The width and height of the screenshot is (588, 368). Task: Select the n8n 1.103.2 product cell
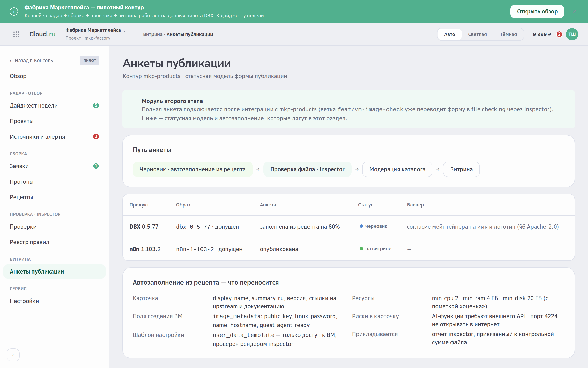pyautogui.click(x=145, y=249)
